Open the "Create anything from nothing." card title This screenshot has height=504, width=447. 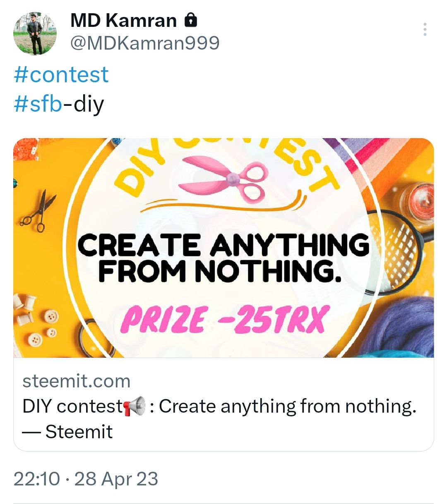pyautogui.click(x=287, y=406)
